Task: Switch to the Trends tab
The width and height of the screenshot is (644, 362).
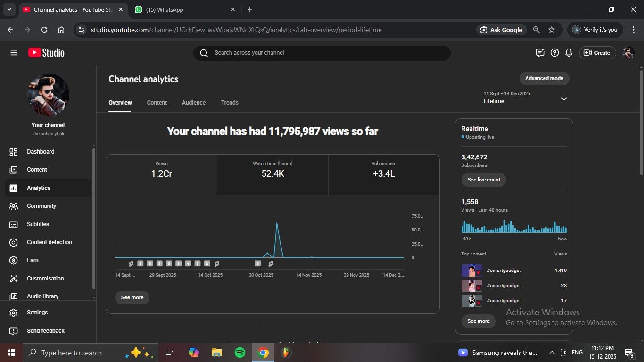Action: pos(230,103)
